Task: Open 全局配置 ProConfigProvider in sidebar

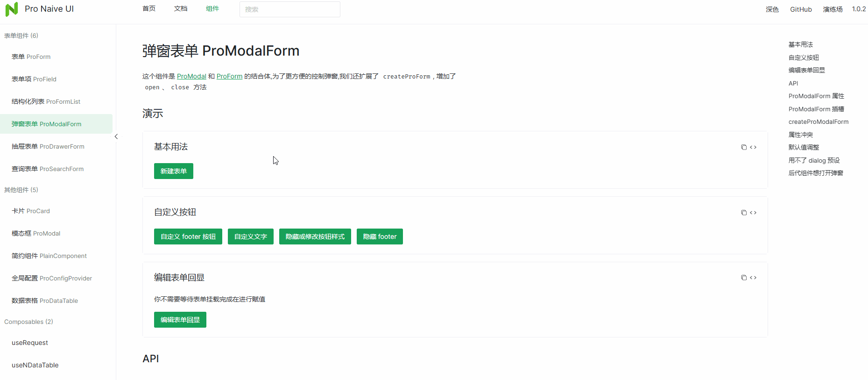Action: tap(56, 278)
